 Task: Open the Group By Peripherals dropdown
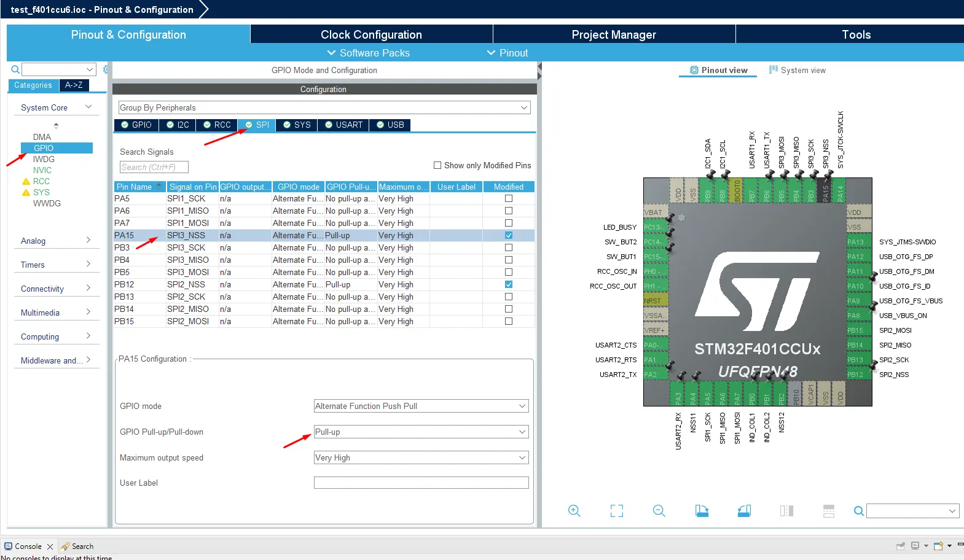(x=324, y=107)
